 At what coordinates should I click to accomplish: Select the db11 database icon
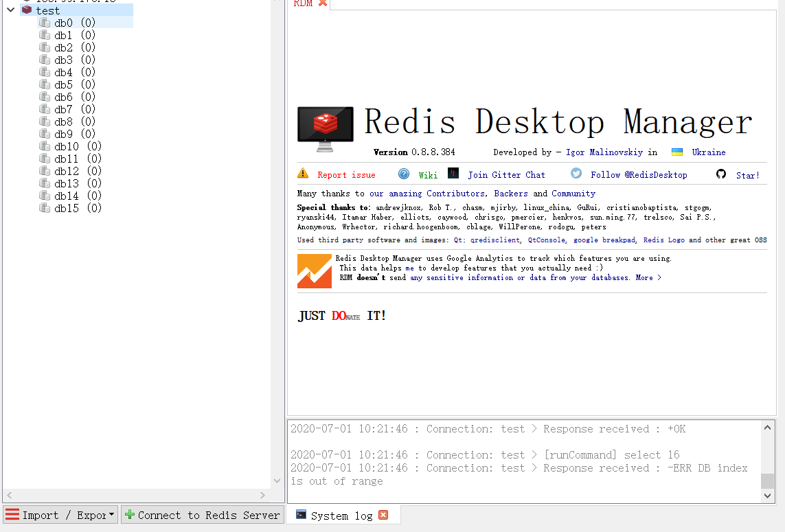click(x=45, y=158)
